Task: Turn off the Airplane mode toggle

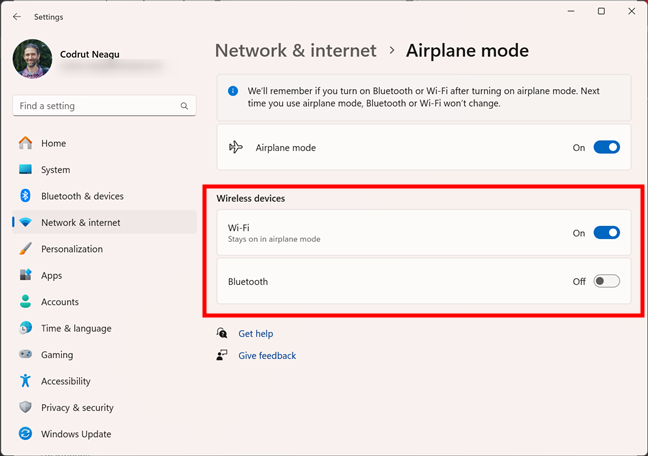Action: [x=606, y=147]
